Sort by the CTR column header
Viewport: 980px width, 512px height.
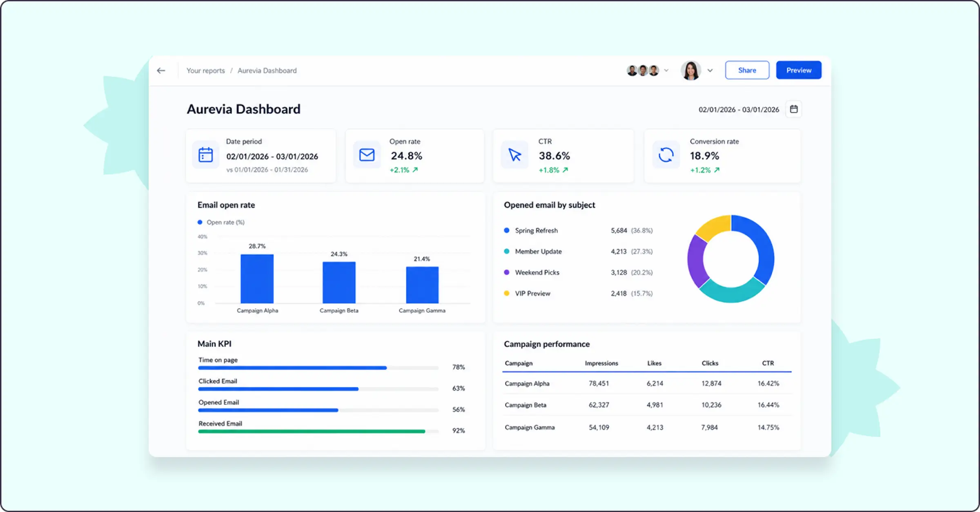pos(768,363)
